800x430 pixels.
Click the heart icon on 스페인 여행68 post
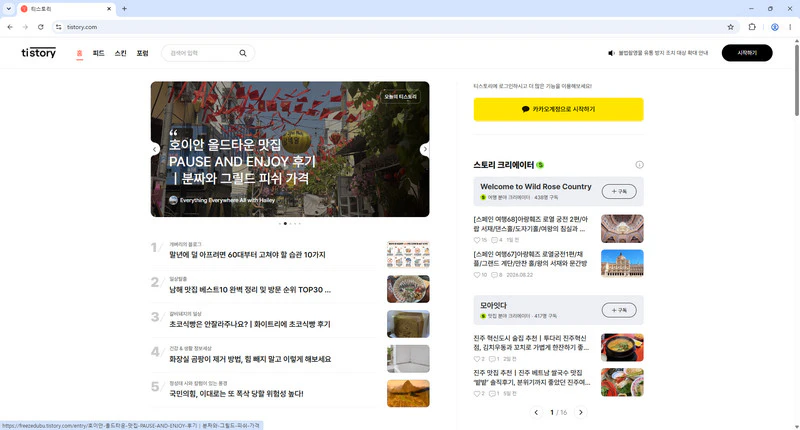477,240
